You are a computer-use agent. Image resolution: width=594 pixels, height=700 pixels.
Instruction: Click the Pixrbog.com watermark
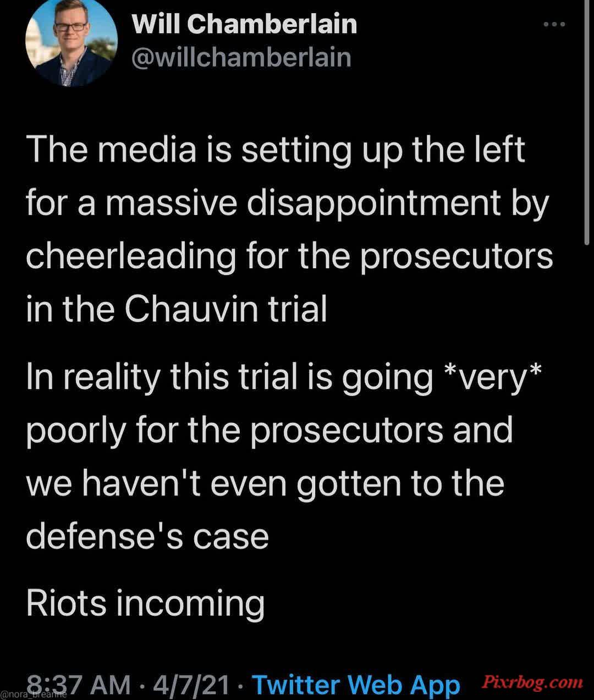coord(532,683)
